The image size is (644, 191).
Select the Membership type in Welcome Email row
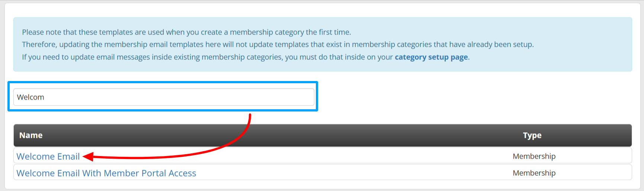point(534,156)
